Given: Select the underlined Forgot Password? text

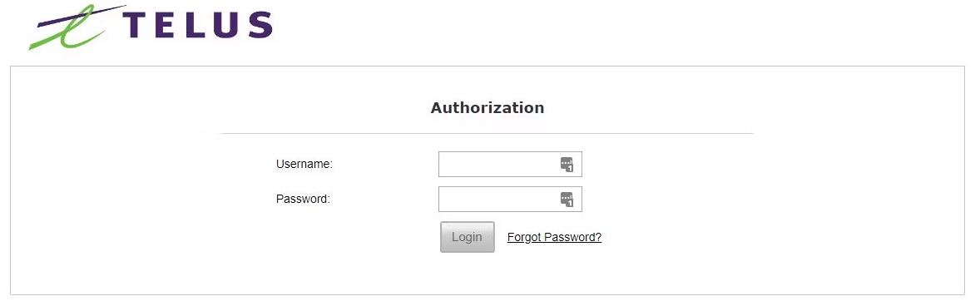Looking at the screenshot, I should [x=554, y=237].
